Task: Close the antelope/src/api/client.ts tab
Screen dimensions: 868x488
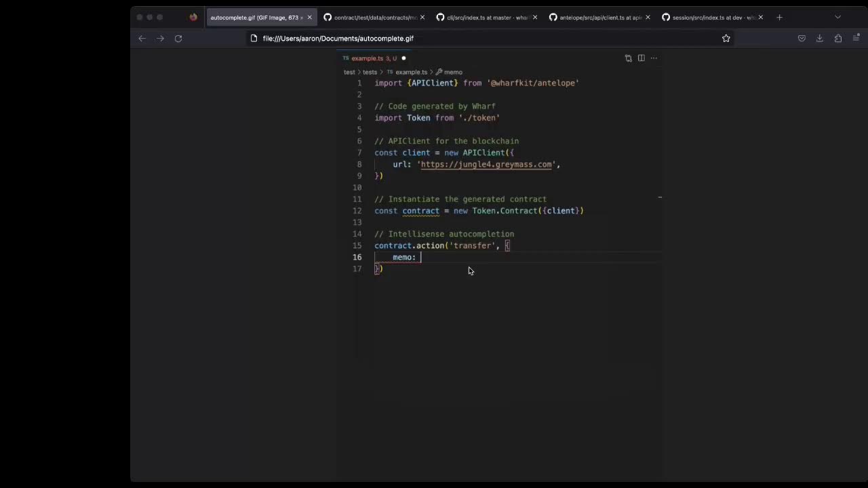Action: pyautogui.click(x=648, y=18)
